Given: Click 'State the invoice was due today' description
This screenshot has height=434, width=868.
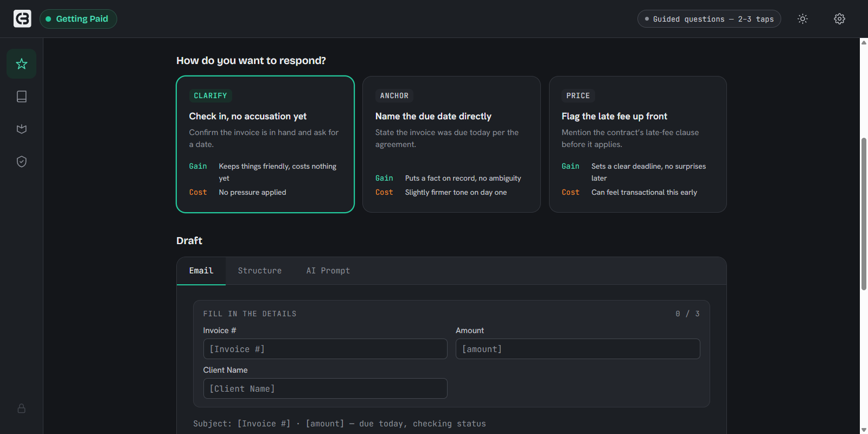Looking at the screenshot, I should [x=447, y=138].
